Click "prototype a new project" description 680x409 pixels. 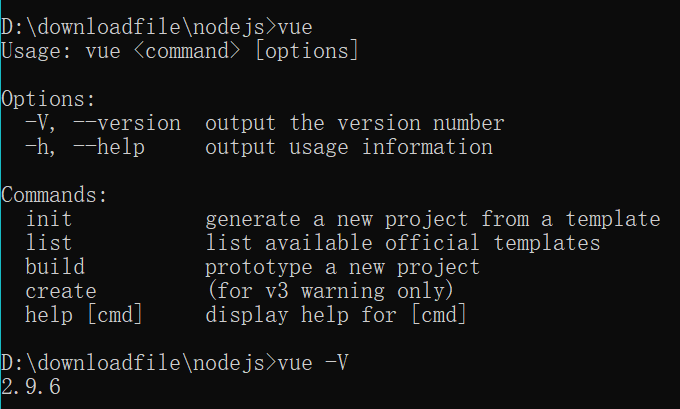point(342,267)
